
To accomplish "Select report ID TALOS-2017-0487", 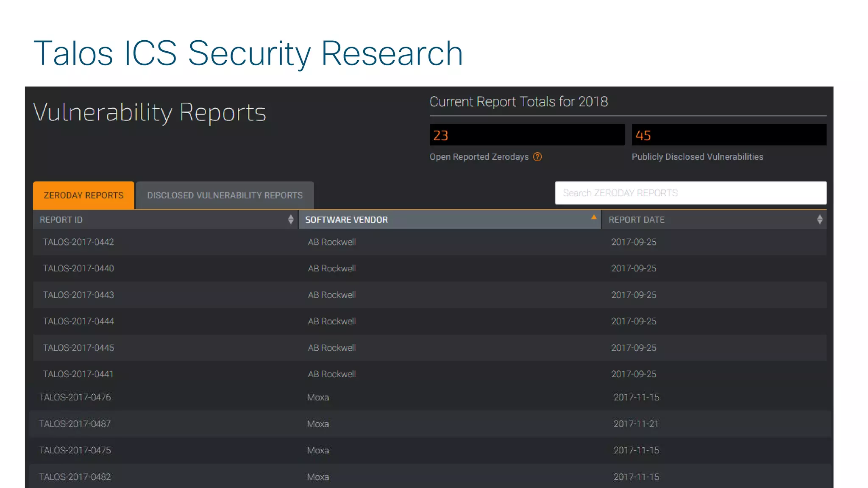I will [x=75, y=424].
